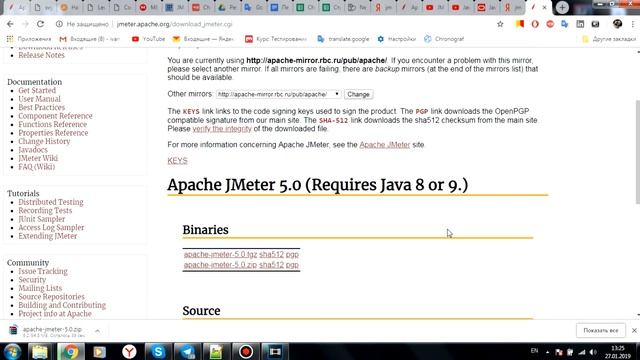Open Properties Reference link
Image resolution: width=640 pixels, height=360 pixels.
[53, 133]
